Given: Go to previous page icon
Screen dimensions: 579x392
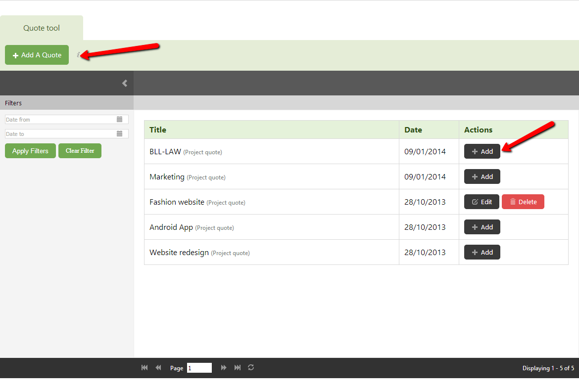Looking at the screenshot, I should (158, 368).
